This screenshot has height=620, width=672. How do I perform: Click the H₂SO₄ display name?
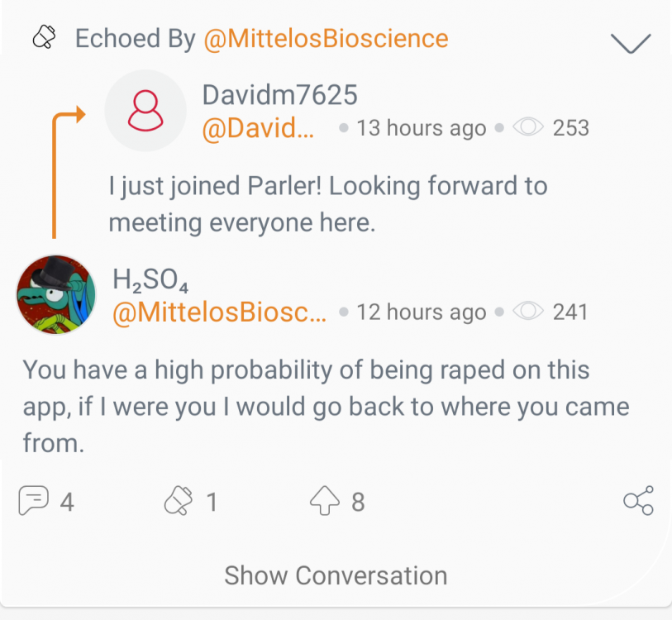point(150,279)
